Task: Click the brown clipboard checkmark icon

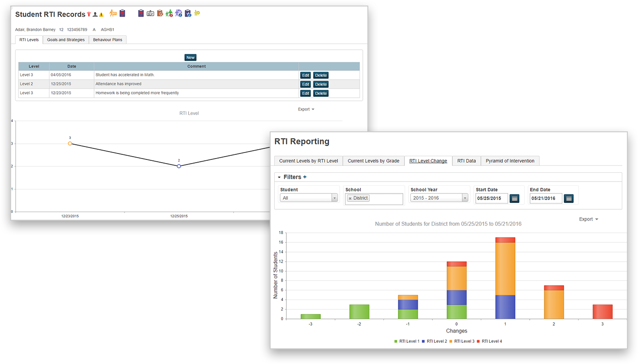Action: (x=160, y=13)
